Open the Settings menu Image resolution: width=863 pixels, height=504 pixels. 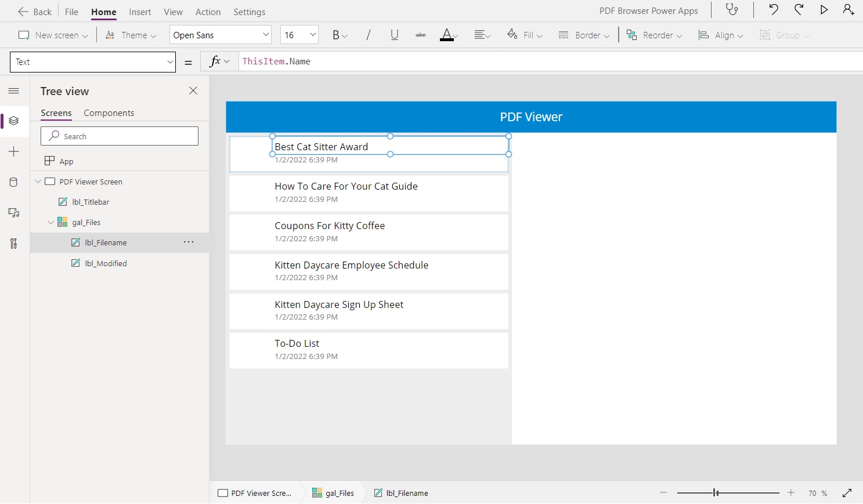click(x=249, y=12)
